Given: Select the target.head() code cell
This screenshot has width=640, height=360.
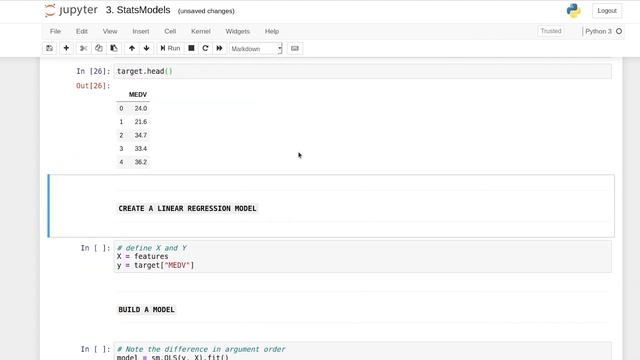Looking at the screenshot, I should (362, 71).
